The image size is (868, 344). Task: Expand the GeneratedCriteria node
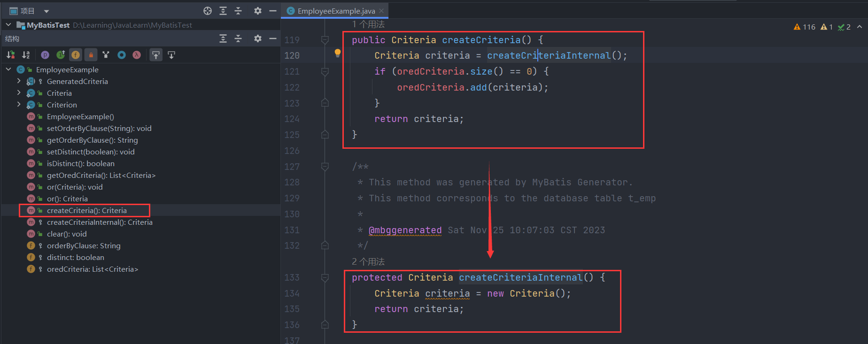point(19,81)
